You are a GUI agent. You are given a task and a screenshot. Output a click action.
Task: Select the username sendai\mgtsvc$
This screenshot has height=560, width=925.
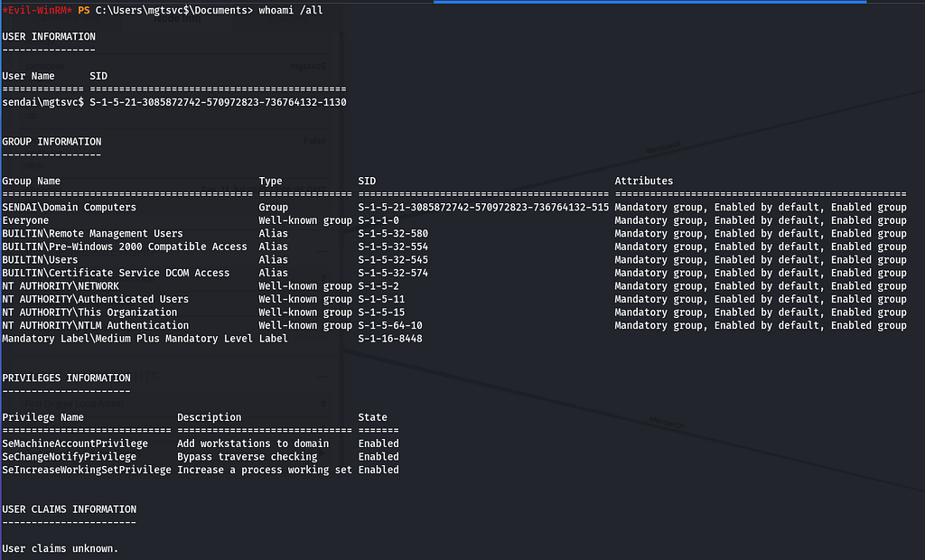(x=43, y=102)
